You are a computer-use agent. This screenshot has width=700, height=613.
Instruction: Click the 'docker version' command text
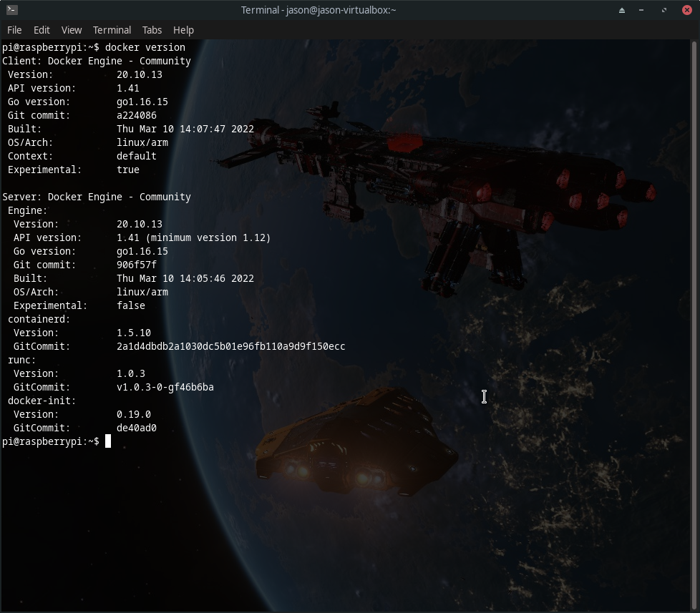tap(145, 47)
